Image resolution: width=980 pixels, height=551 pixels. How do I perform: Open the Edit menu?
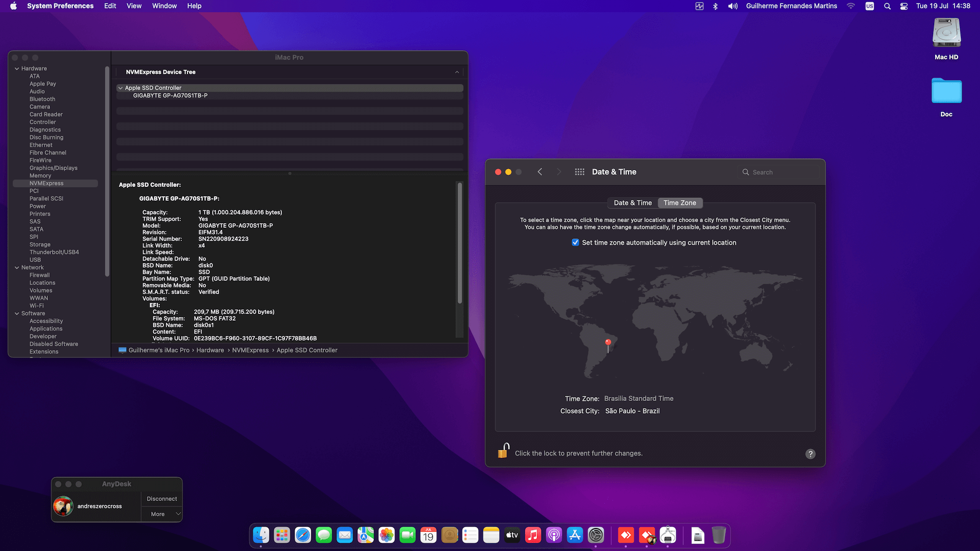click(110, 6)
